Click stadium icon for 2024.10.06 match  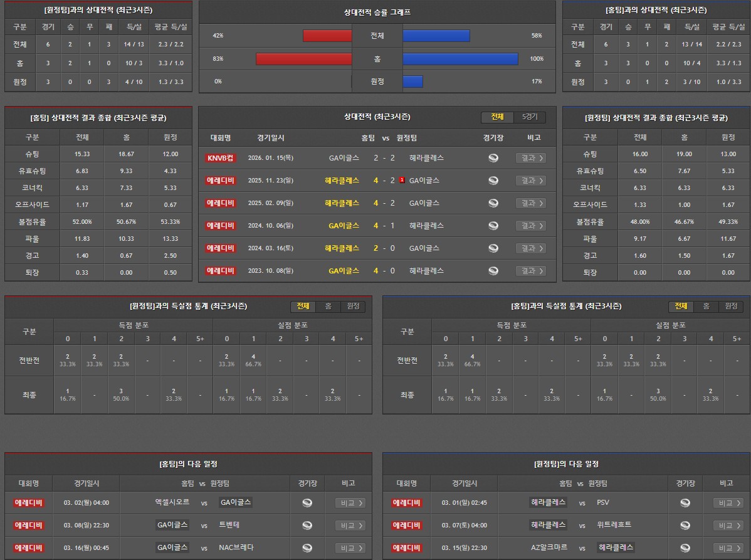[493, 226]
